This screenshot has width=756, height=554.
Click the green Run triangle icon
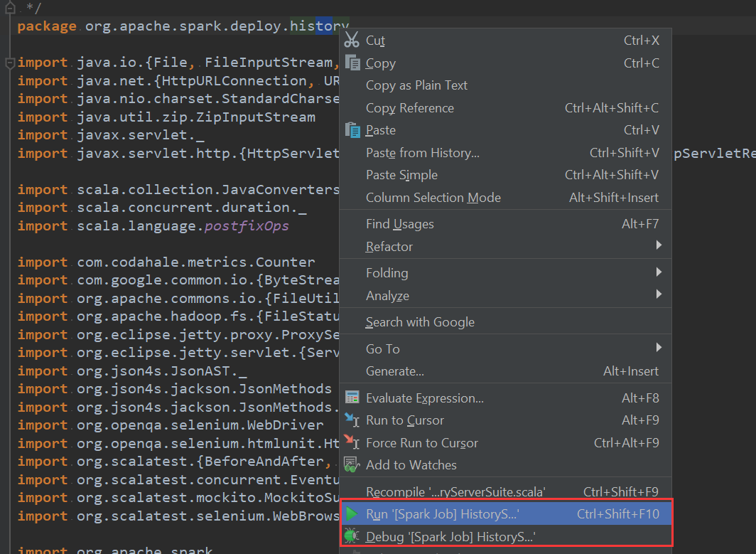click(352, 513)
